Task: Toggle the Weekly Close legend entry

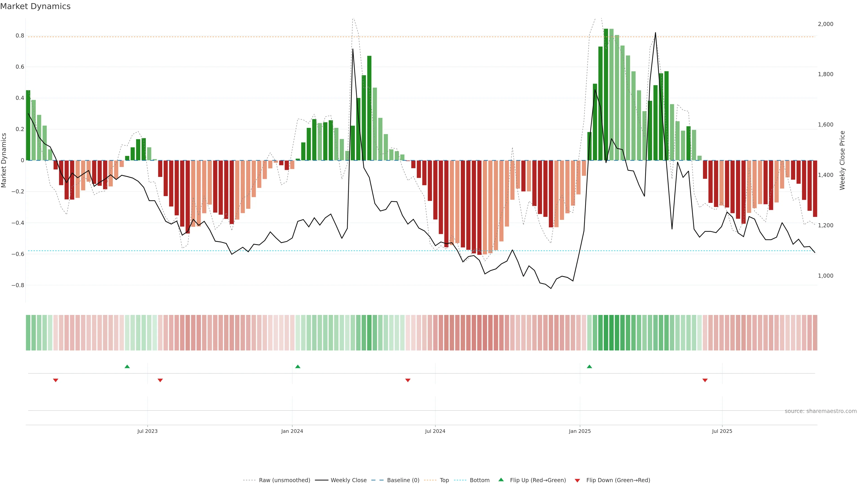Action: click(348, 480)
